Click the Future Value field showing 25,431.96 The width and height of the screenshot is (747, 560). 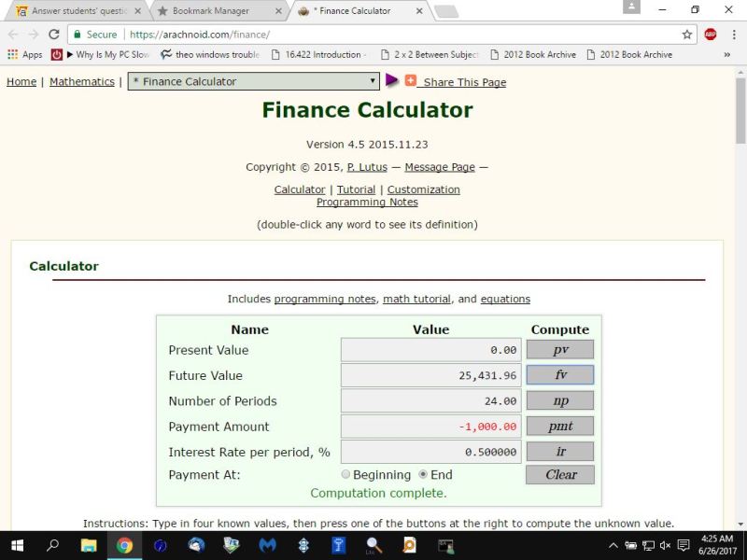[x=431, y=375]
